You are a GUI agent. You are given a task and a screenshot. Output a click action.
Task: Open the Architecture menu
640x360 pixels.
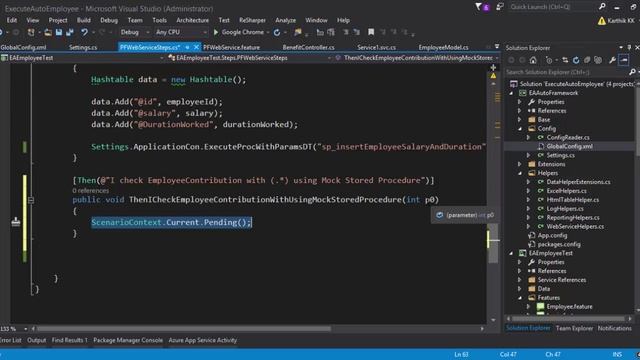point(192,20)
